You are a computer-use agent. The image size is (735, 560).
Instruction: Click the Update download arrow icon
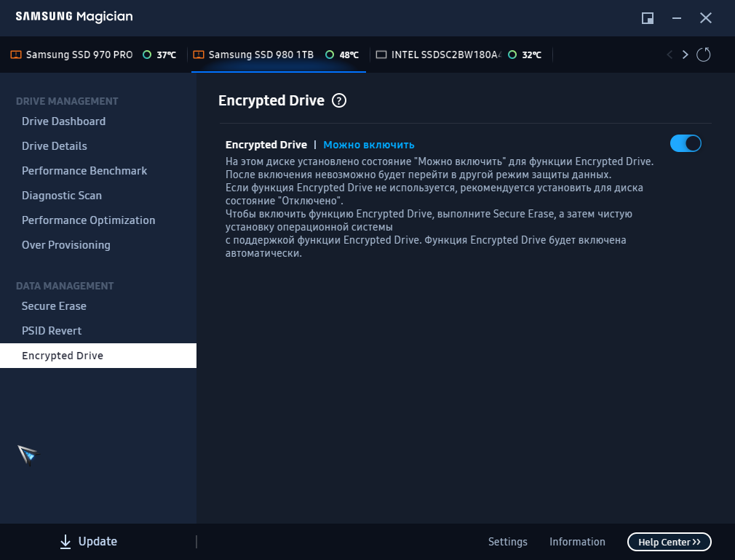(65, 541)
